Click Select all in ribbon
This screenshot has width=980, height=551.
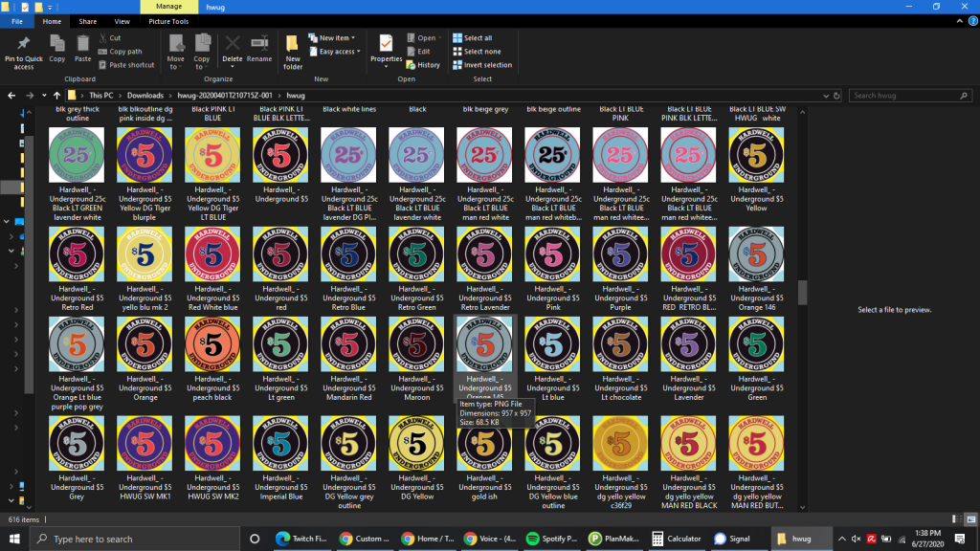pyautogui.click(x=473, y=38)
